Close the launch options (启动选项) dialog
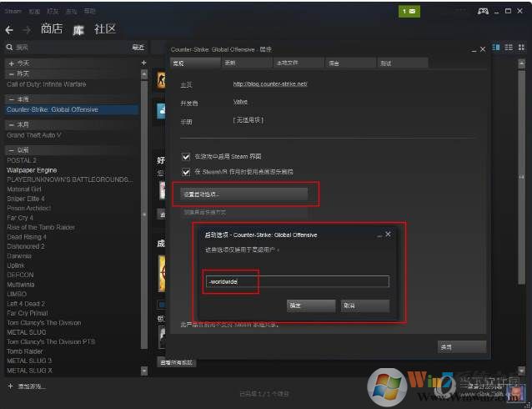The width and height of the screenshot is (532, 409). 388,234
